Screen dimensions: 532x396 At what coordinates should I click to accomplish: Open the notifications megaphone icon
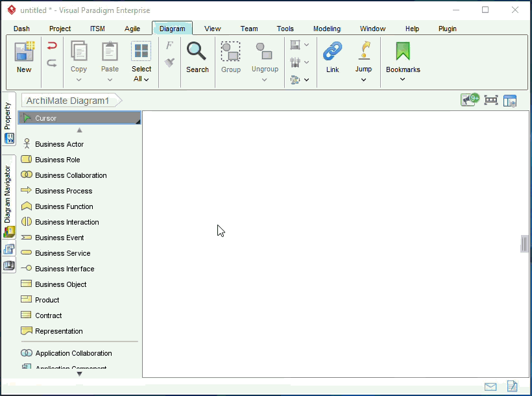[x=470, y=100]
